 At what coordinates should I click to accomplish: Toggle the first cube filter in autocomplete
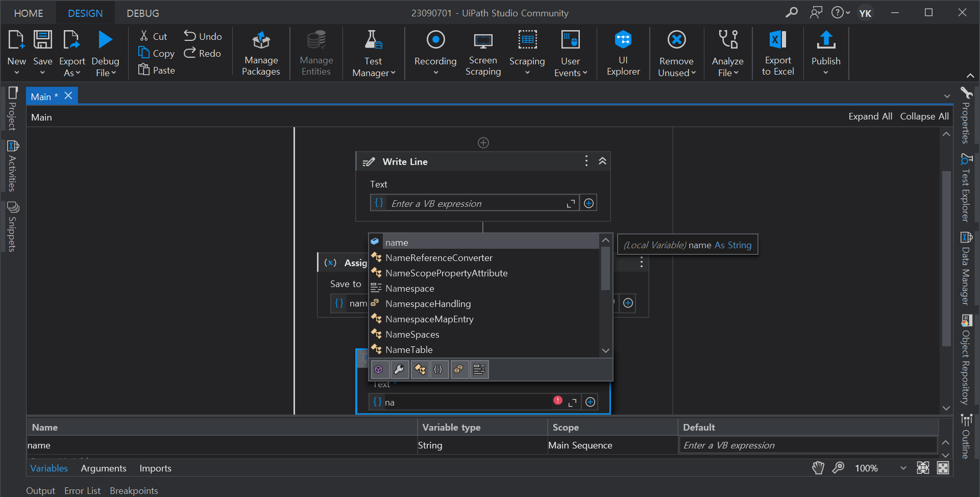click(x=379, y=369)
